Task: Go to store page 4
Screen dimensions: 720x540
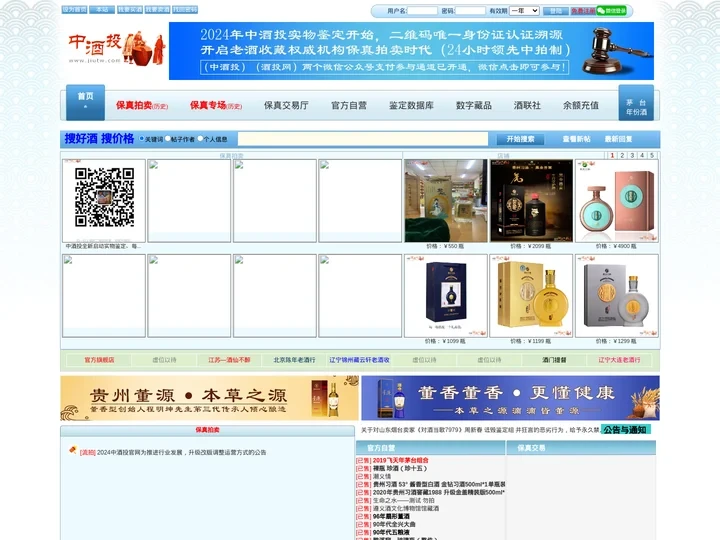Action: (642, 155)
